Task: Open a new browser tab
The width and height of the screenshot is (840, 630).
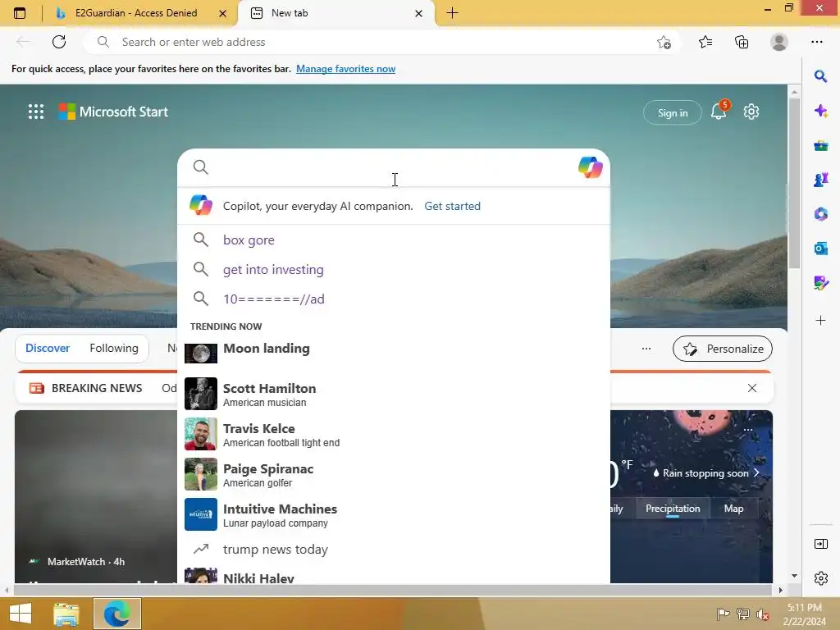Action: click(x=452, y=13)
